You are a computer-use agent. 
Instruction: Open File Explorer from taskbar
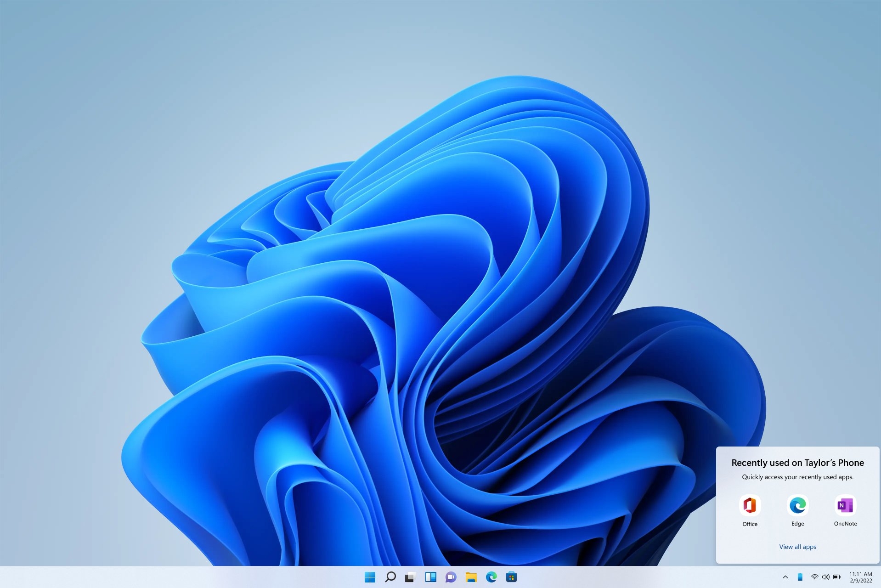coord(471,577)
